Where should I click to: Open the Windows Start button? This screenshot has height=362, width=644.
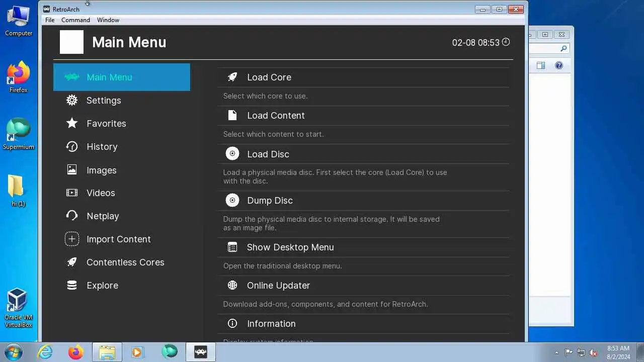click(13, 352)
